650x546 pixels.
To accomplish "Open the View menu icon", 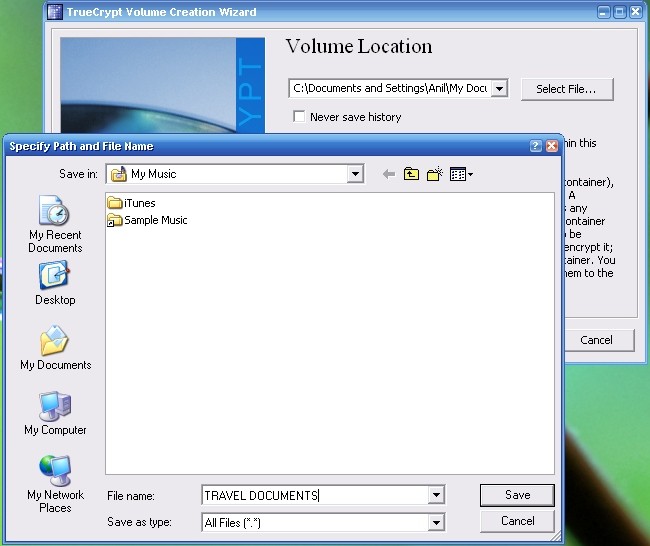I will [461, 174].
